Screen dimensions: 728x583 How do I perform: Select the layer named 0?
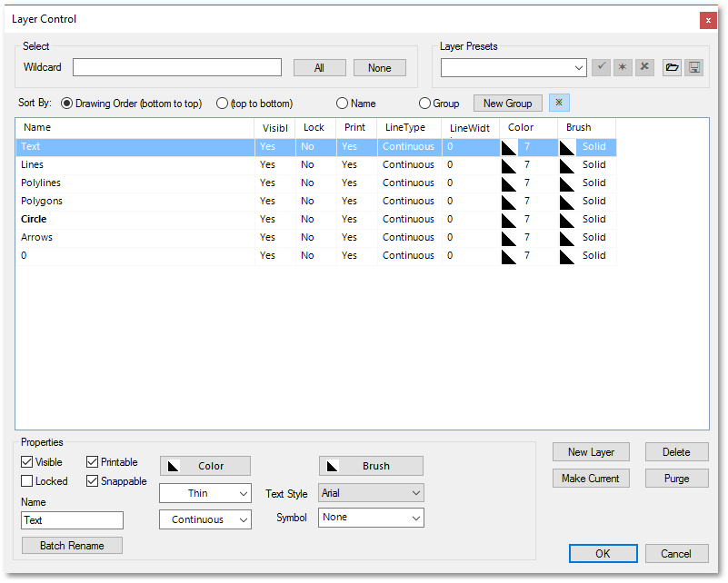coord(316,255)
